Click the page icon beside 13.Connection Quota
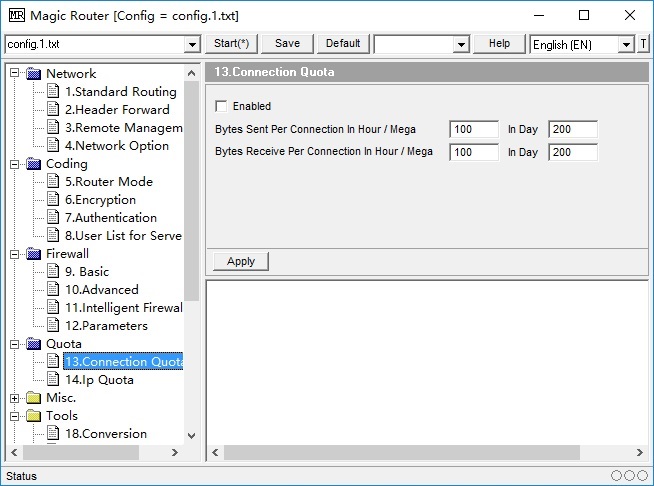Viewport: 654px width, 486px height. [x=53, y=361]
